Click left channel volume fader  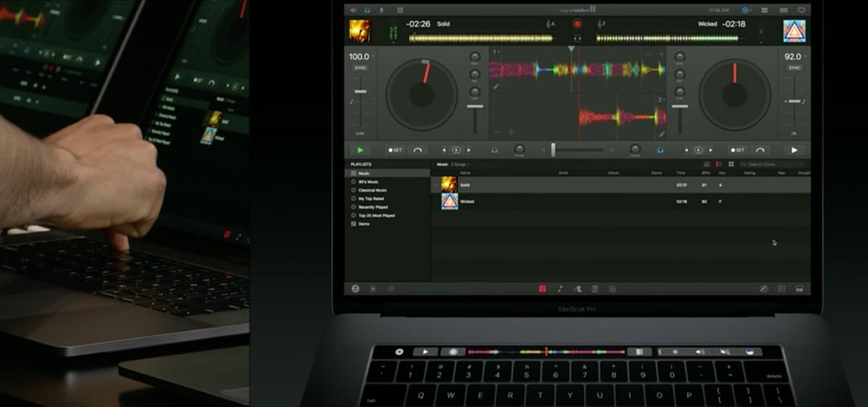(x=475, y=106)
